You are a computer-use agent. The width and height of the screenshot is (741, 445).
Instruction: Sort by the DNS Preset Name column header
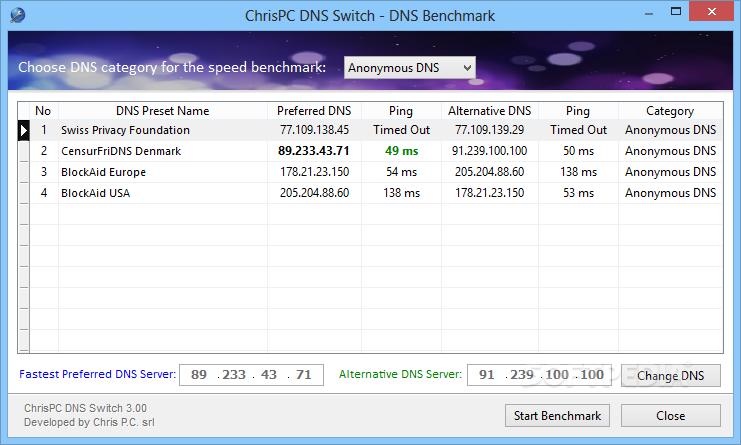click(163, 111)
